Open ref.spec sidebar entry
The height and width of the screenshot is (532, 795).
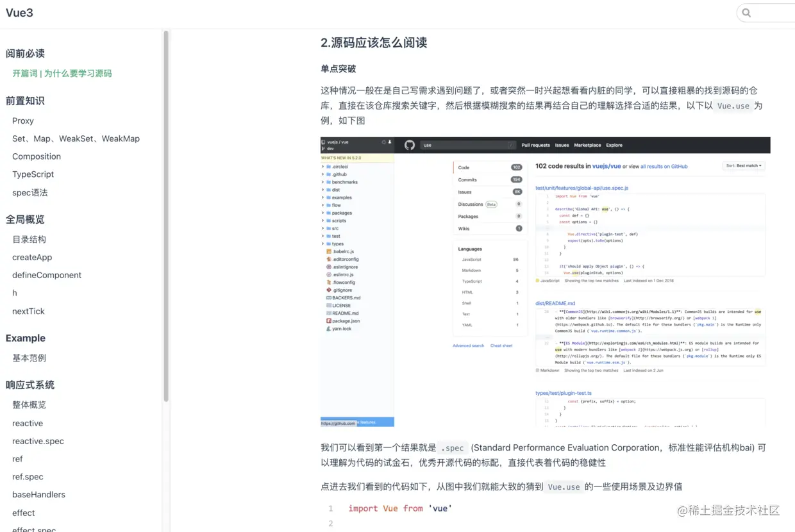pyautogui.click(x=28, y=477)
